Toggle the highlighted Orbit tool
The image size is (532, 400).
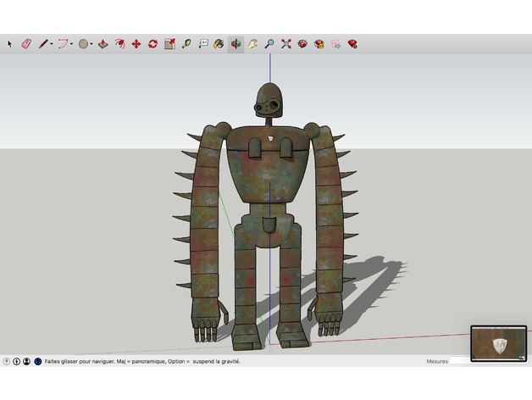(x=236, y=44)
